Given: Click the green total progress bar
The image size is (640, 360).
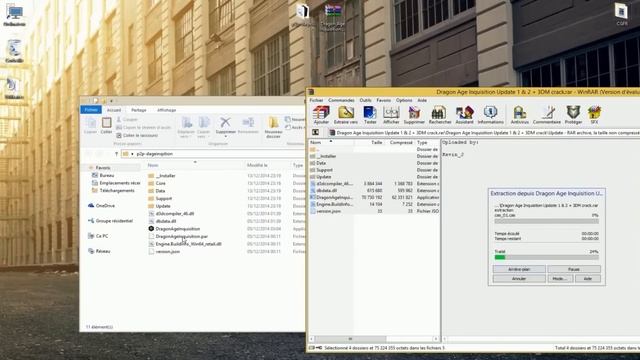Looking at the screenshot, I should point(547,258).
